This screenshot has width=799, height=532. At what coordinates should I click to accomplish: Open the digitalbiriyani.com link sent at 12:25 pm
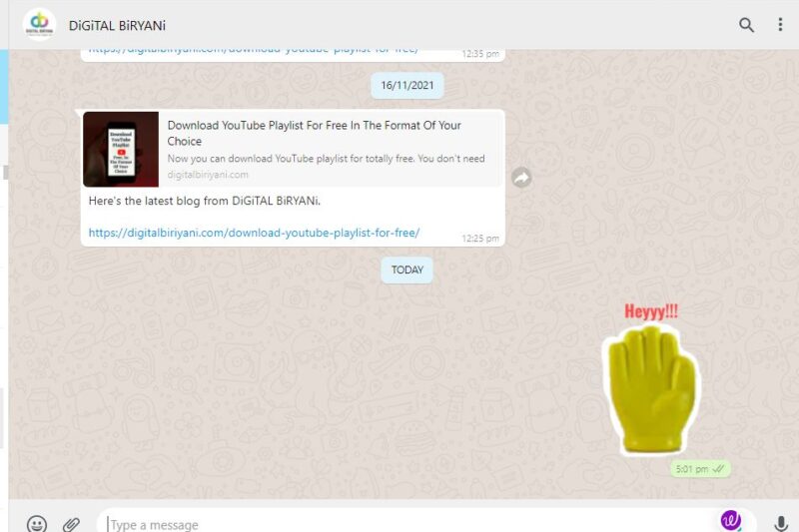pyautogui.click(x=254, y=233)
